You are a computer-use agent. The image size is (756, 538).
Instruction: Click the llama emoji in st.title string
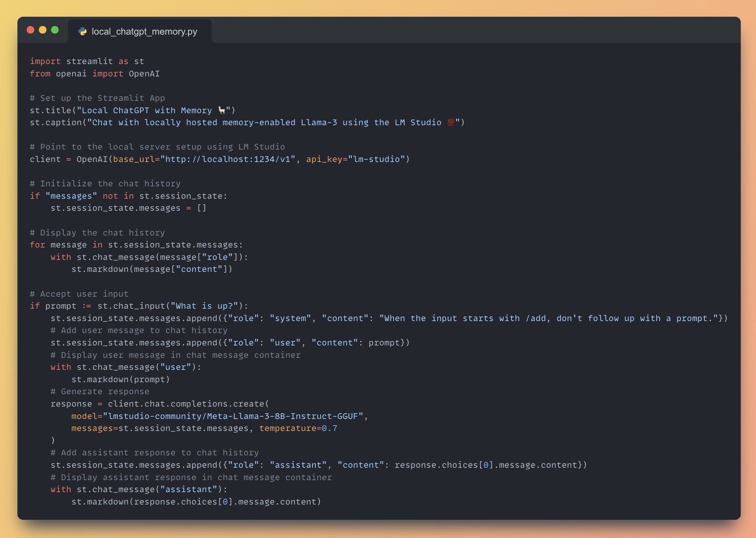pos(221,110)
